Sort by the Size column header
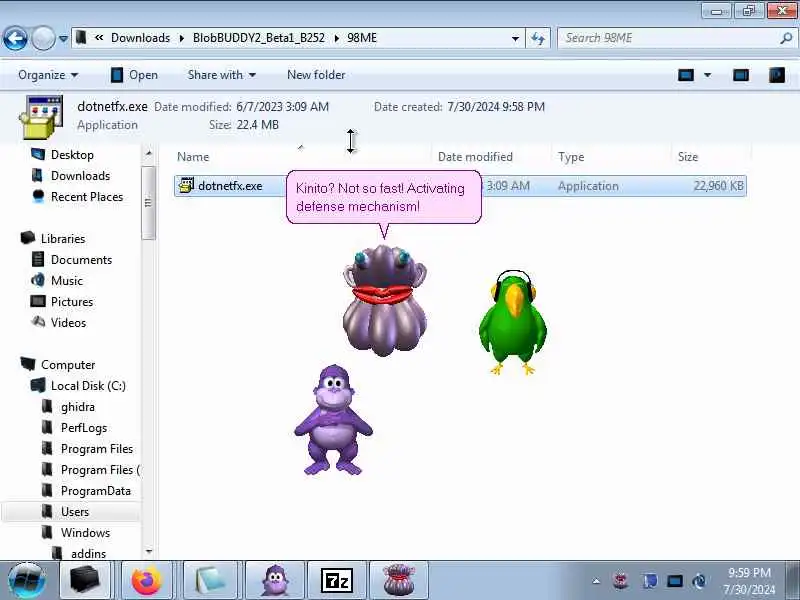This screenshot has width=800, height=600. pyautogui.click(x=687, y=157)
